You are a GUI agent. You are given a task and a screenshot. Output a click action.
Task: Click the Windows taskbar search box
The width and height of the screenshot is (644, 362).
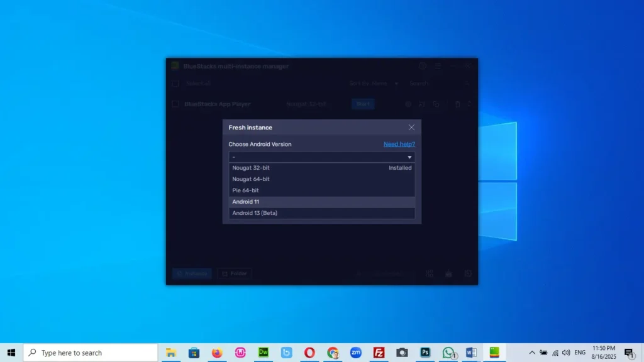coord(91,353)
